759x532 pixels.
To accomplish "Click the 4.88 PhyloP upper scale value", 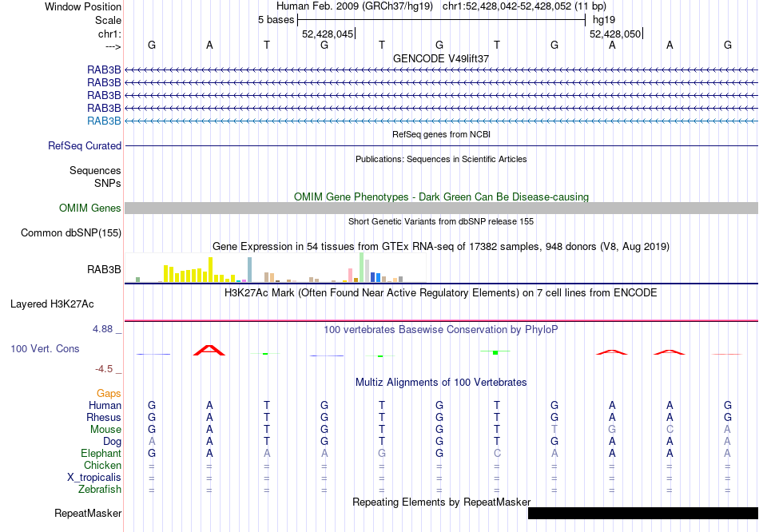I will (x=102, y=329).
